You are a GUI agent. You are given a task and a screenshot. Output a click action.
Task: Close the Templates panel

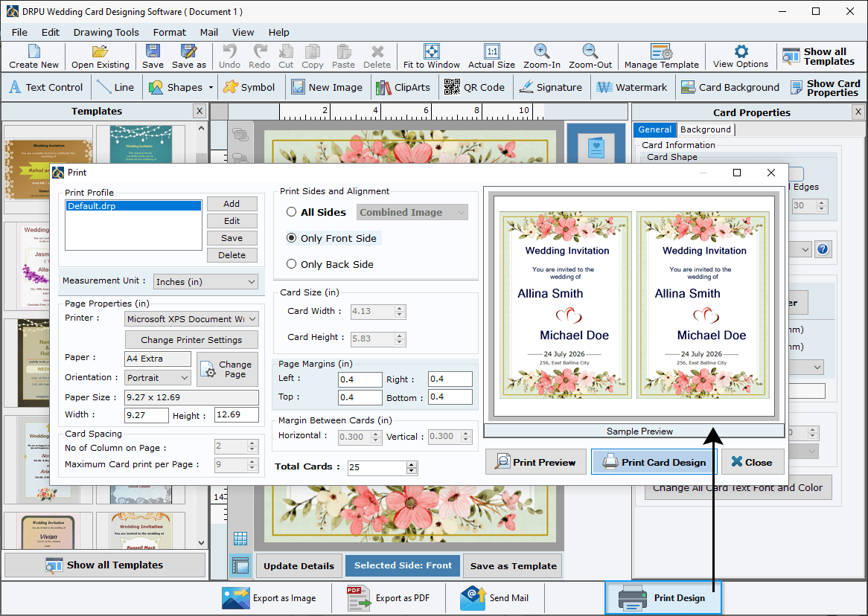[x=200, y=111]
